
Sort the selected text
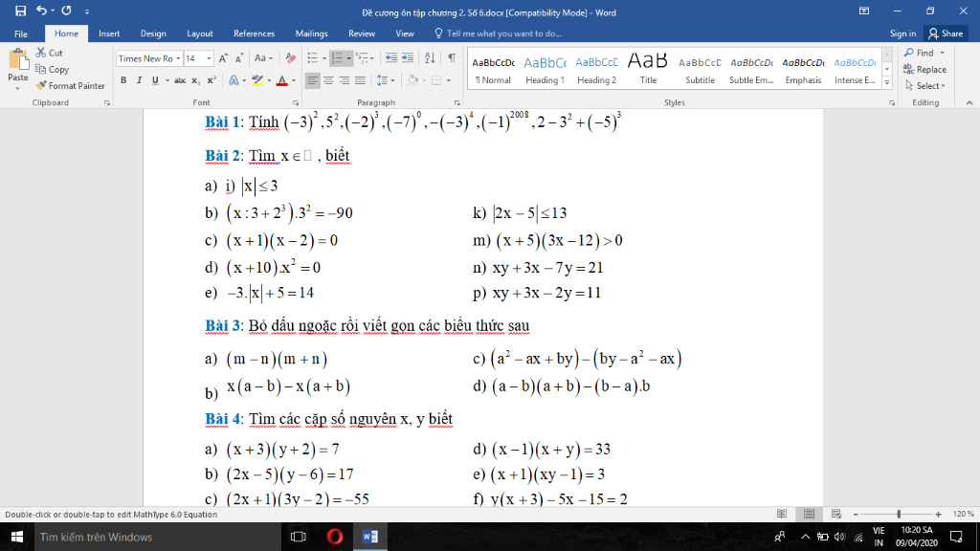tap(430, 58)
